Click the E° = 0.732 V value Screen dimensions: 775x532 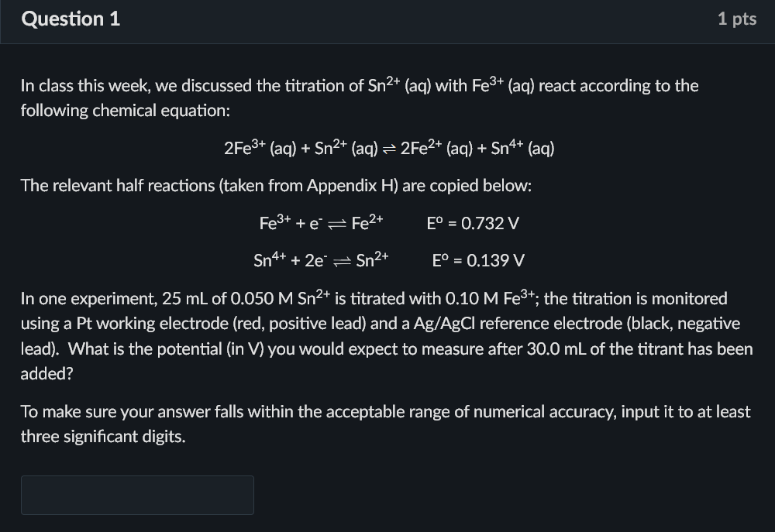pos(473,223)
